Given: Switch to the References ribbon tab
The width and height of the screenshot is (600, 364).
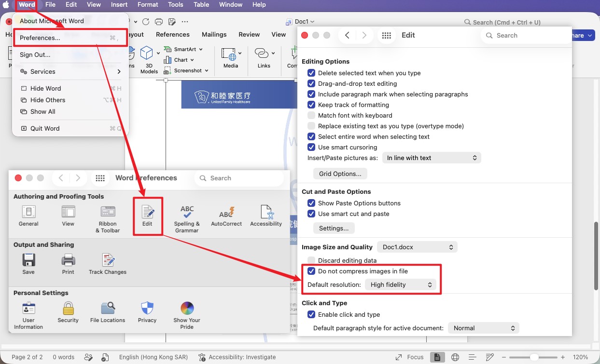Looking at the screenshot, I should click(x=173, y=35).
